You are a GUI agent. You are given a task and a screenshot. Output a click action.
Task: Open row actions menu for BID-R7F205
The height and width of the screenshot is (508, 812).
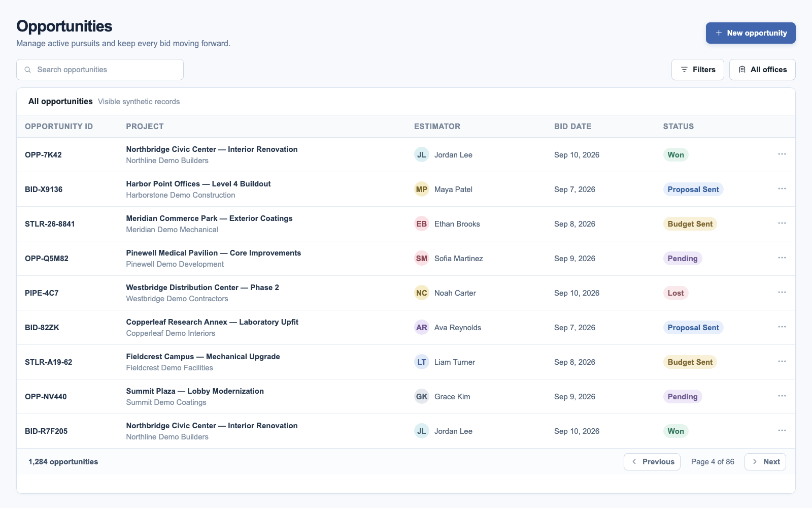[x=782, y=430]
